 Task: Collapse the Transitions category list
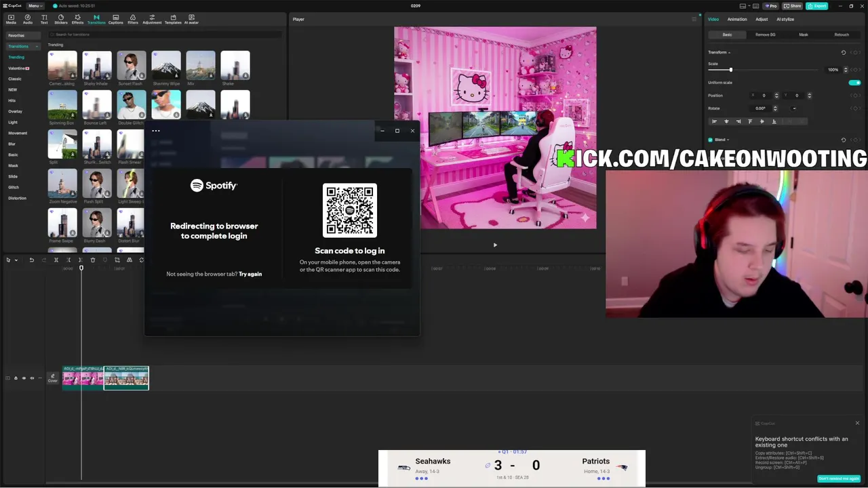tap(36, 46)
